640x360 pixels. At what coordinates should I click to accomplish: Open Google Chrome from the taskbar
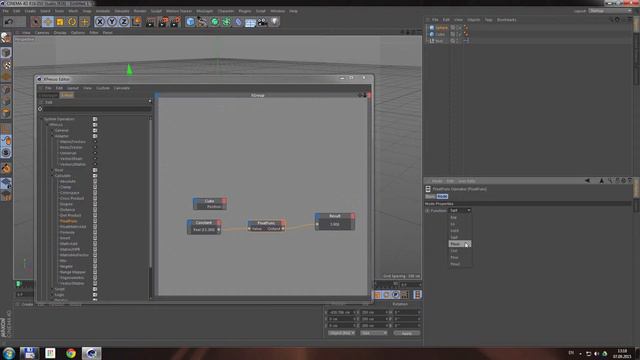71,353
